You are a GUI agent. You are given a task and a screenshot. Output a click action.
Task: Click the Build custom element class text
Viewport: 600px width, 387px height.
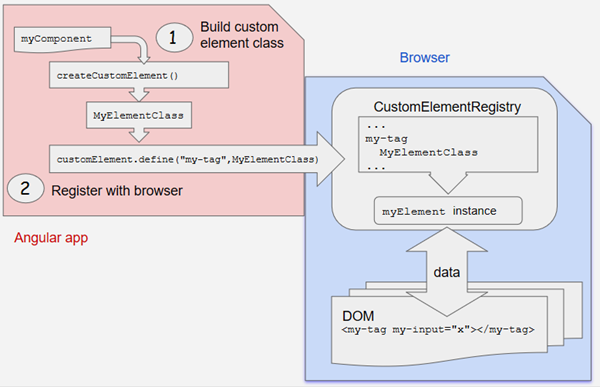coord(242,35)
